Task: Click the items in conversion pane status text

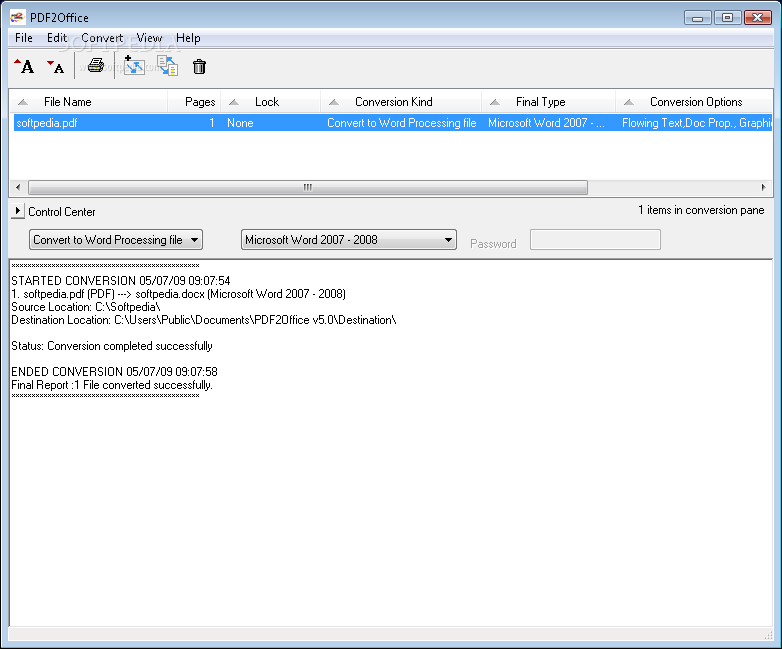Action: point(701,210)
